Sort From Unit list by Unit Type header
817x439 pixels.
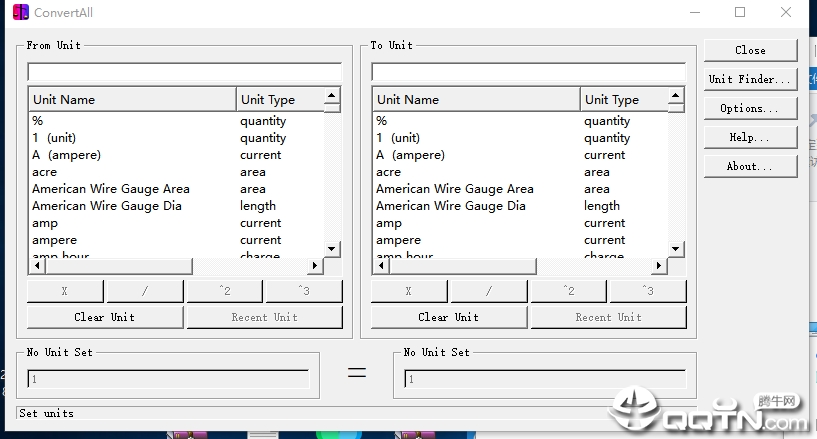coord(280,99)
